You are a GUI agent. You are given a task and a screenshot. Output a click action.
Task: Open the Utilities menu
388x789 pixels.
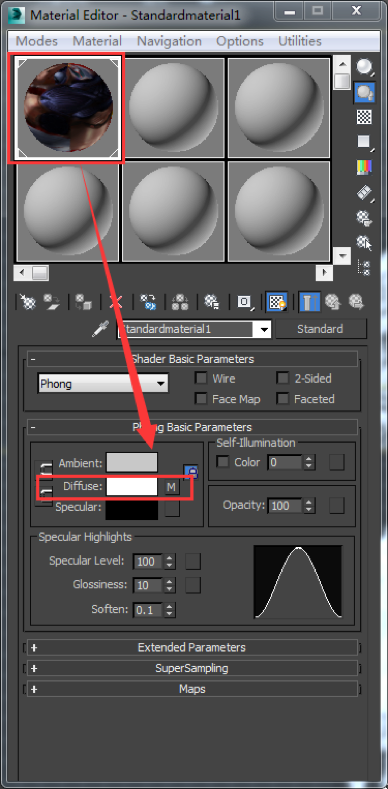pyautogui.click(x=300, y=41)
